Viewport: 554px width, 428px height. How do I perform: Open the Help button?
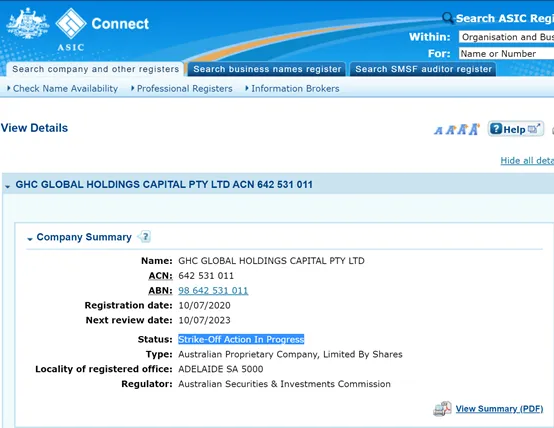coord(515,129)
